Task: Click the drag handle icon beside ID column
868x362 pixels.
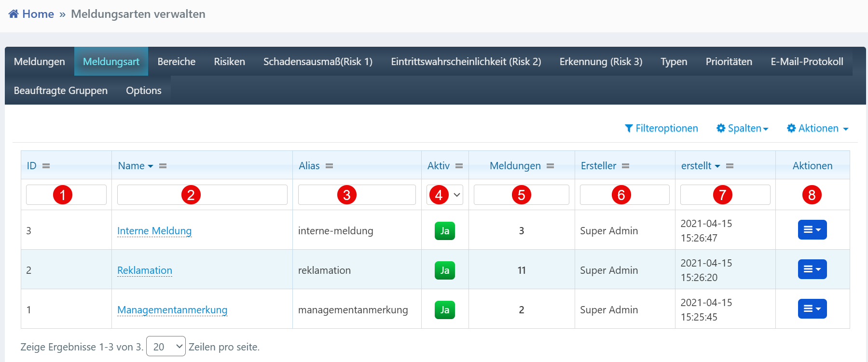Action: pos(46,166)
